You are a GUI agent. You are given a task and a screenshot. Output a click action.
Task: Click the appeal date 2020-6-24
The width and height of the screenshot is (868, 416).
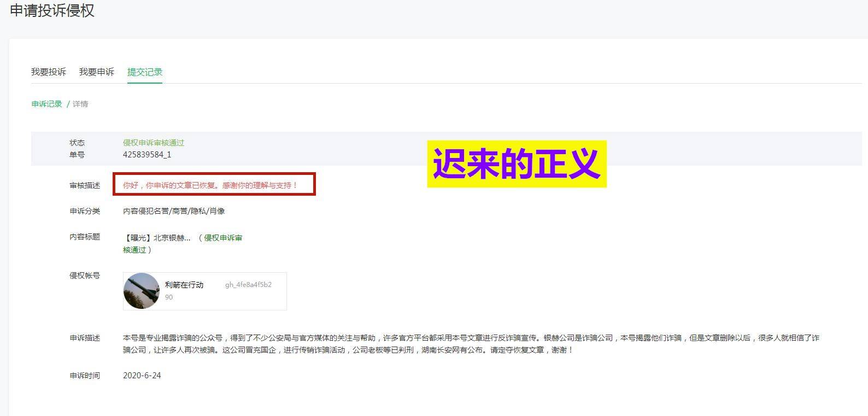tap(142, 376)
